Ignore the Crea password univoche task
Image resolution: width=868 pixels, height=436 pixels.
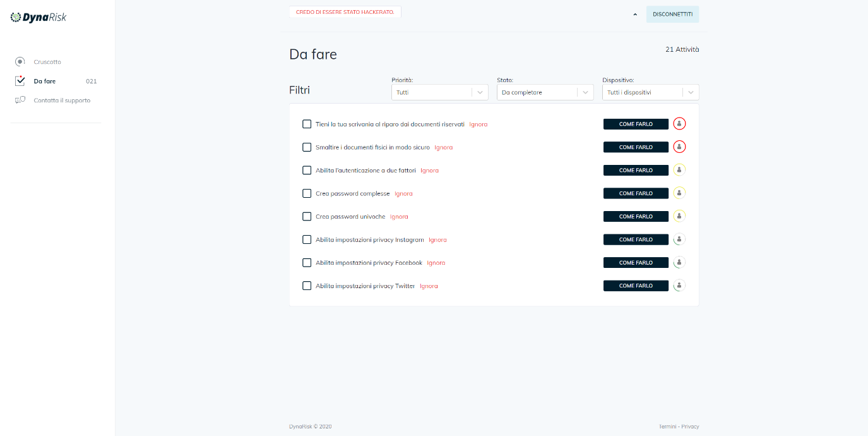(399, 216)
